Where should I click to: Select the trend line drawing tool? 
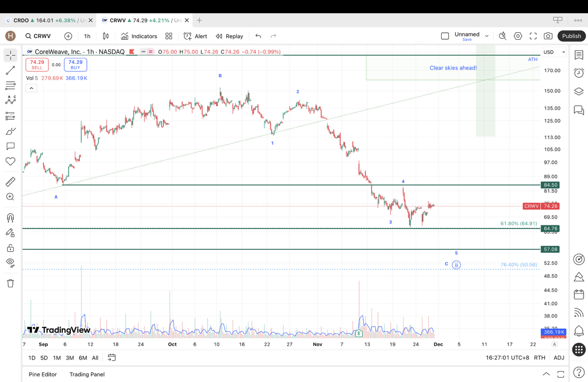tap(10, 71)
